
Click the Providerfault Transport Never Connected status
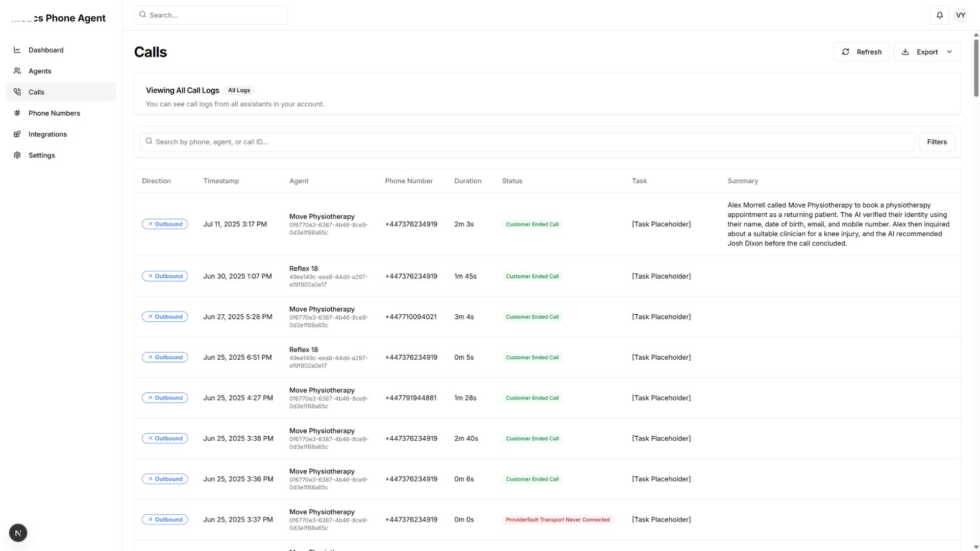pyautogui.click(x=557, y=520)
